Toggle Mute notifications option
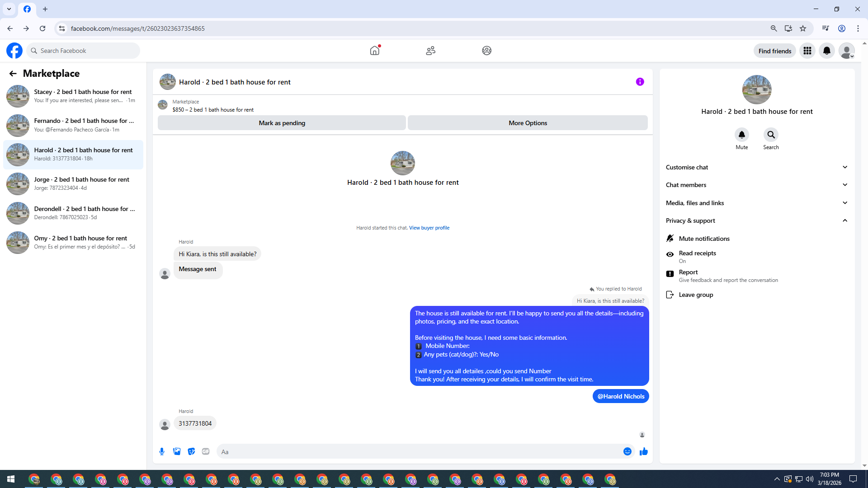The image size is (868, 488). click(x=704, y=239)
